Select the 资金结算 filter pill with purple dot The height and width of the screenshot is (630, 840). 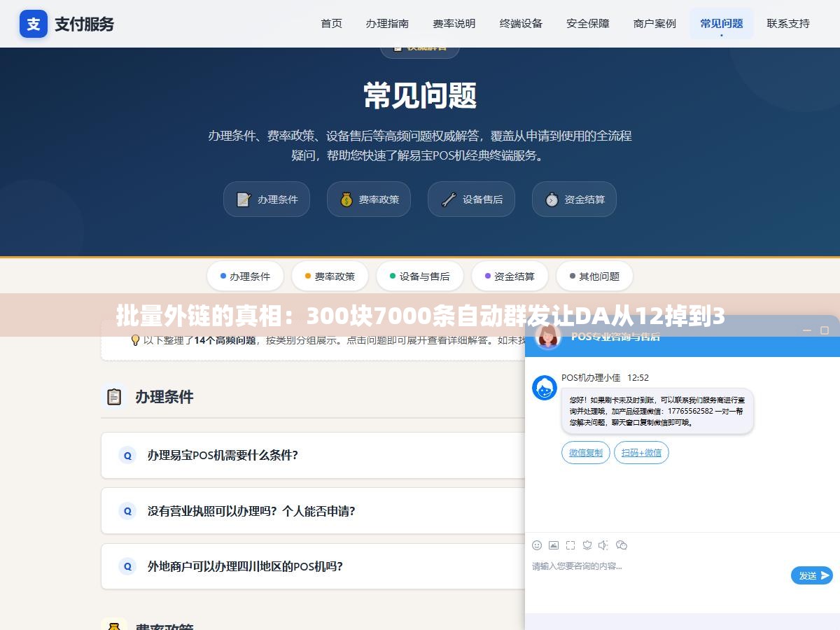[510, 276]
